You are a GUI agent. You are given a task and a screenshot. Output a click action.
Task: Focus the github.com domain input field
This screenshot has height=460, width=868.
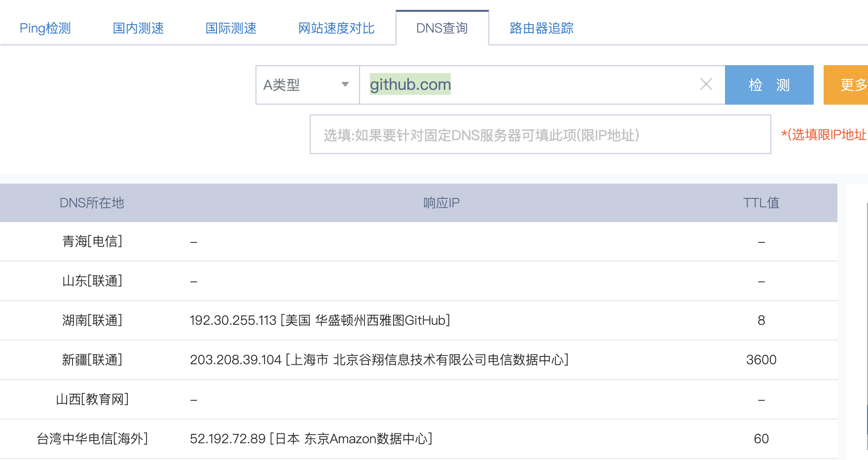point(542,85)
